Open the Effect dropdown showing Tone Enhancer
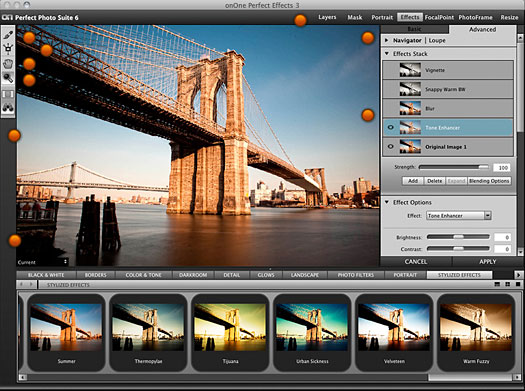Viewport: 525px width, 391px height. (458, 216)
